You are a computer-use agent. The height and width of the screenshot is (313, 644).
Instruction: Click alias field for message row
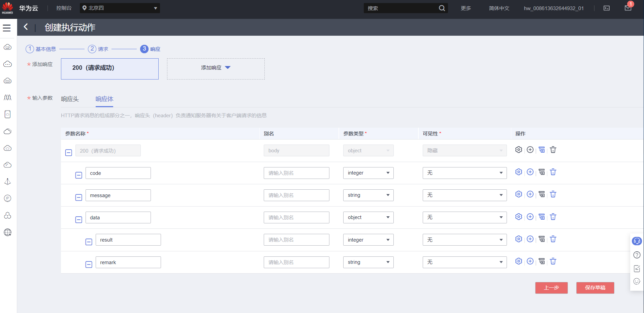pos(296,195)
